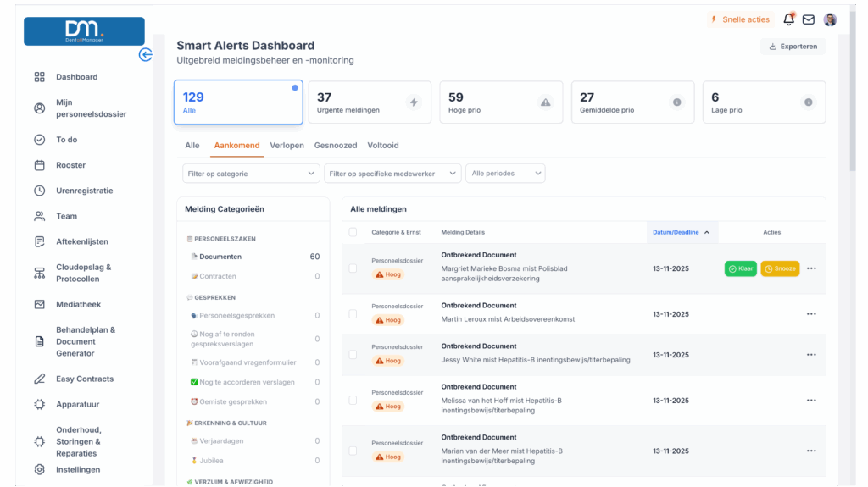Open Urenregistratie clock item
Image resolution: width=868 pixels, height=487 pixels.
click(x=84, y=191)
